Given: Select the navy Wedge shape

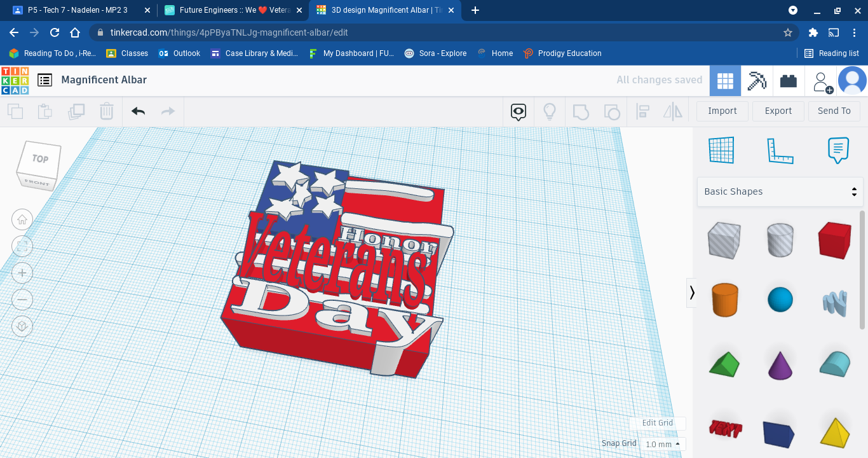Looking at the screenshot, I should point(778,434).
